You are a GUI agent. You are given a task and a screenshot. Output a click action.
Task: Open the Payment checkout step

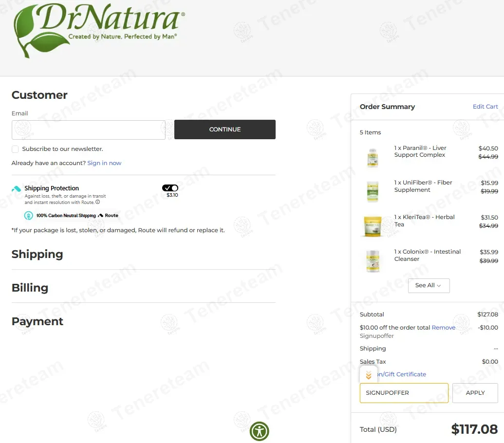coord(37,321)
